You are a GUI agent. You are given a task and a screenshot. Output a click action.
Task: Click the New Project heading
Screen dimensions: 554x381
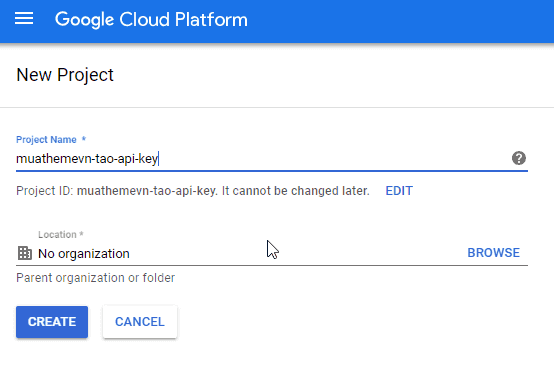(x=65, y=75)
